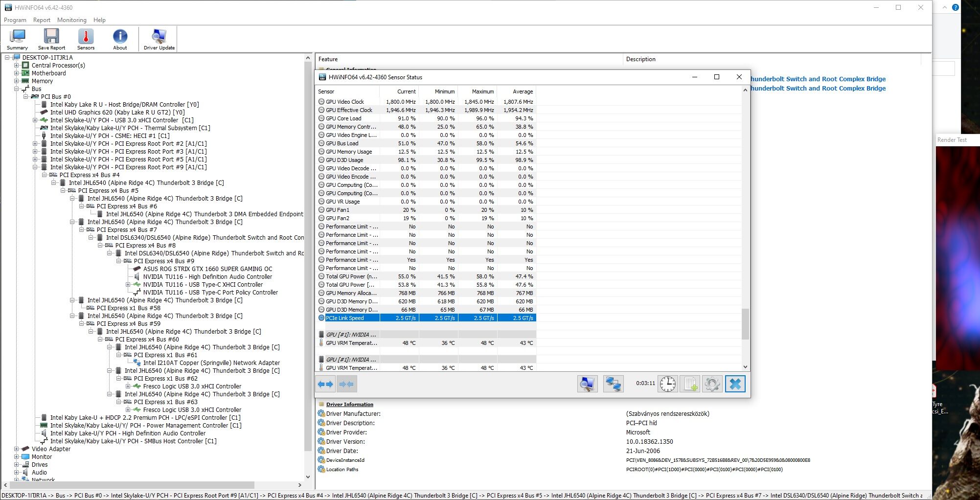Click the logging start sheet icon
The width and height of the screenshot is (980, 500).
(690, 384)
